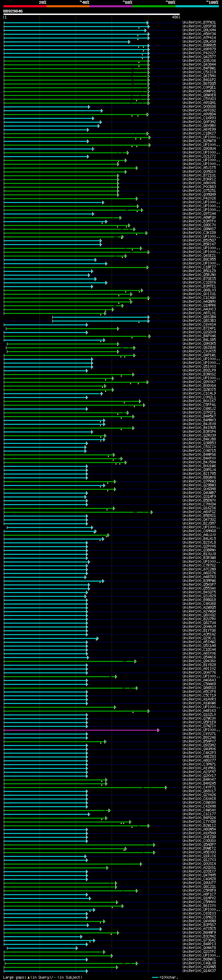222x980 pixels.
Task: Select UniRef100_Q0N4T8 label
Action: (199, 948)
